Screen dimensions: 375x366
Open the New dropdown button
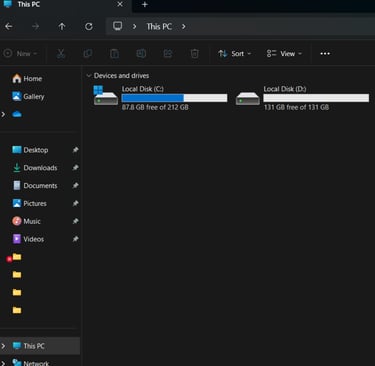click(20, 53)
